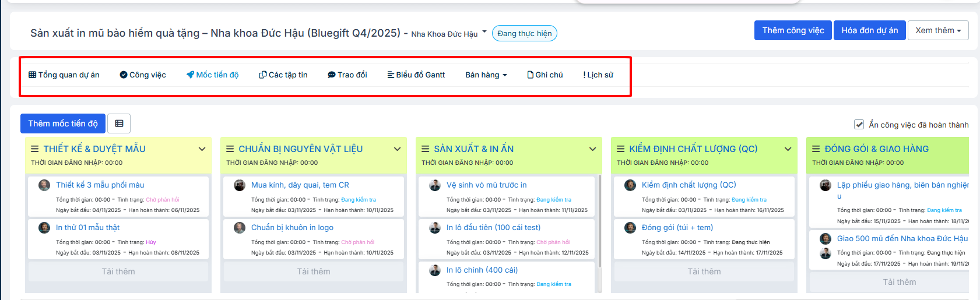Switch to the Biểu đồ Gantt tab
This screenshot has height=300, width=980.
pos(416,75)
